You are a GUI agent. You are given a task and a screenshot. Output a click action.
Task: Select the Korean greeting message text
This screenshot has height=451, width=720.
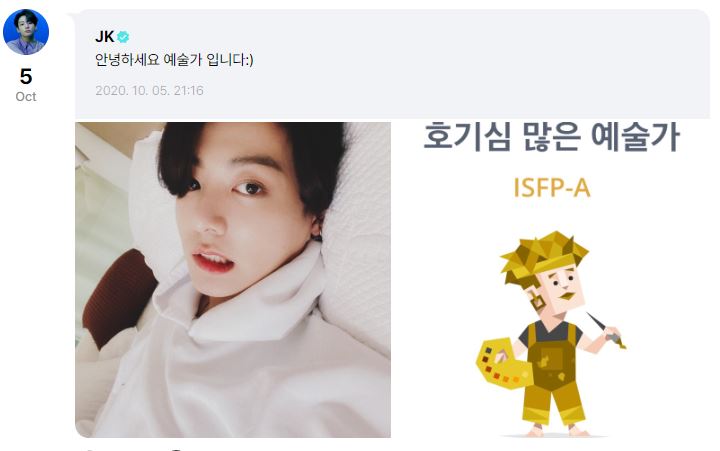(174, 60)
